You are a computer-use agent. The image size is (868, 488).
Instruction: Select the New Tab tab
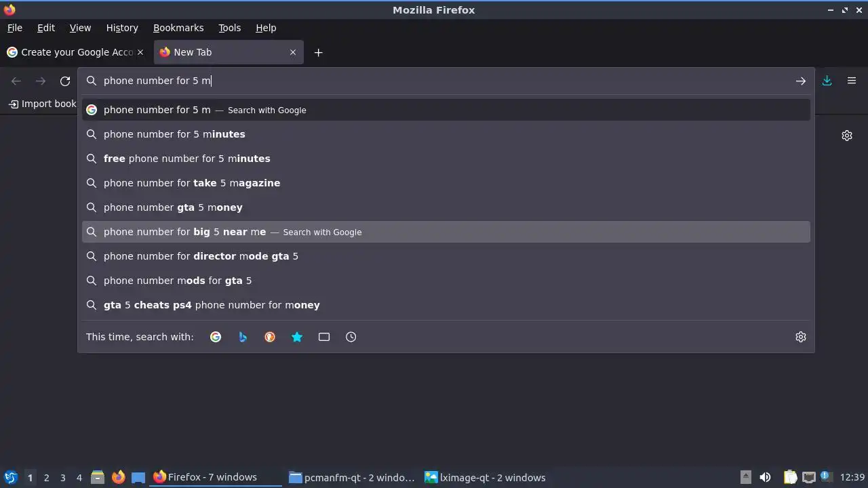[228, 52]
